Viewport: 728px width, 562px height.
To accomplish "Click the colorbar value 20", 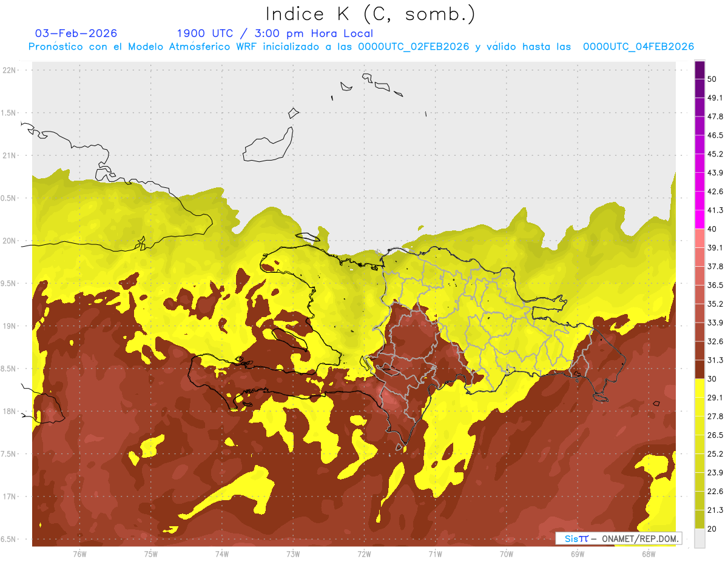I will (x=712, y=529).
